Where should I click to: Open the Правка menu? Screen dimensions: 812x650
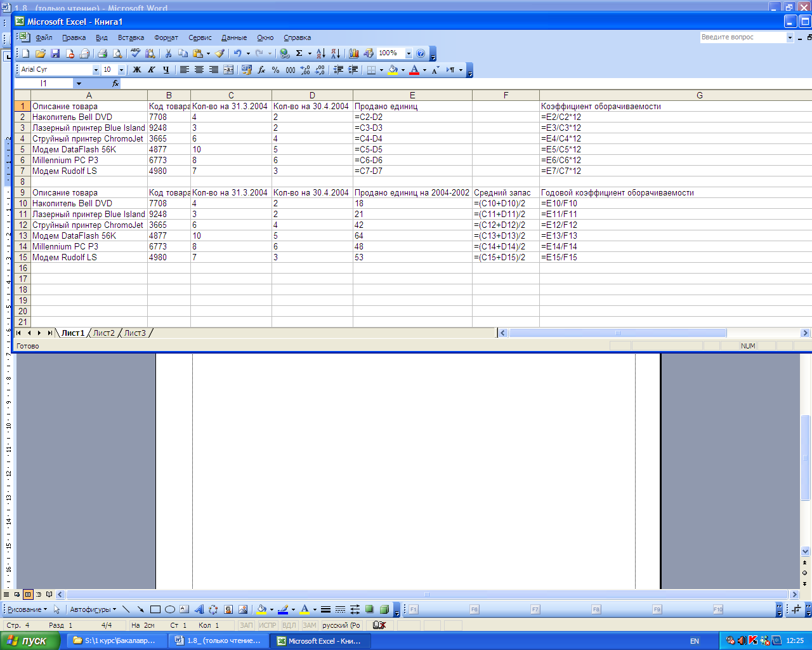pyautogui.click(x=74, y=37)
